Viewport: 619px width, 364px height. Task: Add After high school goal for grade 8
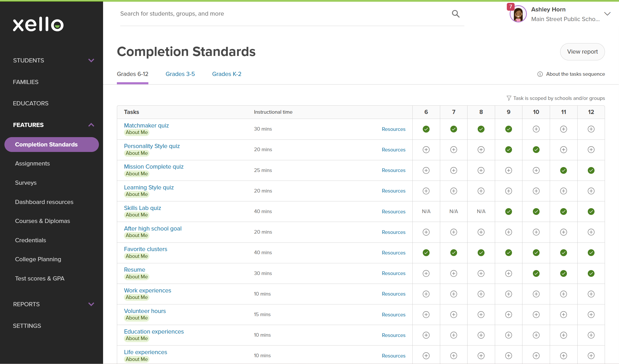pos(481,232)
